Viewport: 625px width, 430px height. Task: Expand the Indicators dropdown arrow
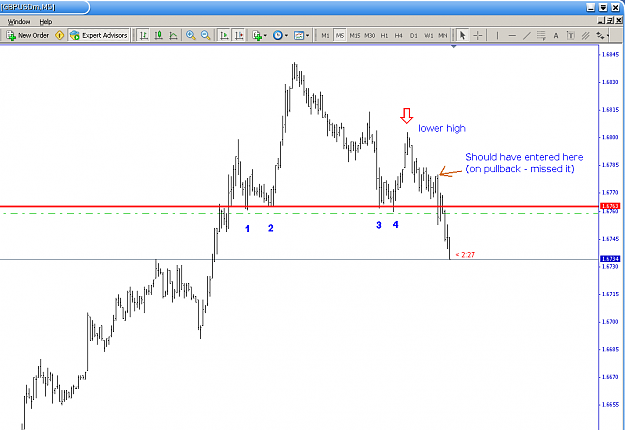(x=265, y=35)
